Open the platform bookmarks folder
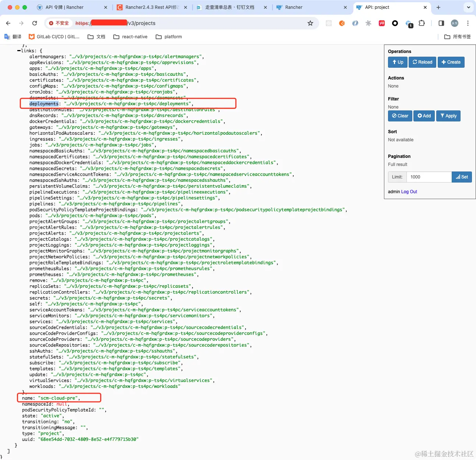Image resolution: width=476 pixels, height=460 pixels. (169, 37)
